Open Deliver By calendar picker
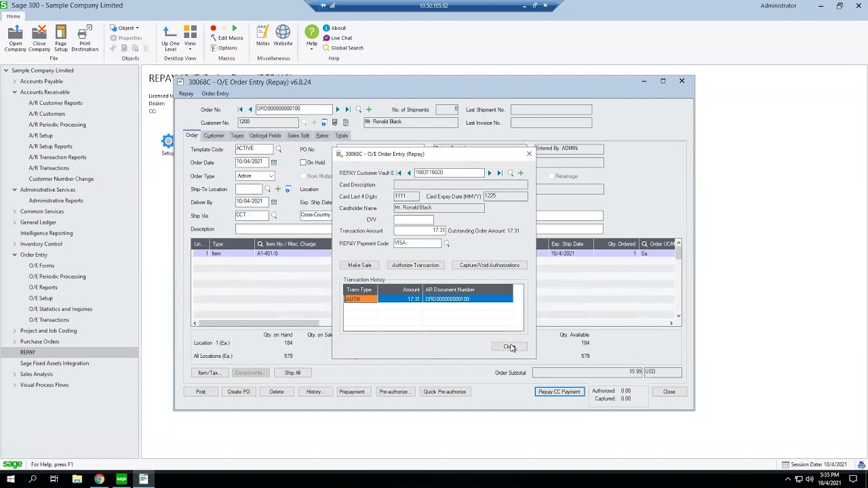The width and height of the screenshot is (868, 488). coord(274,202)
